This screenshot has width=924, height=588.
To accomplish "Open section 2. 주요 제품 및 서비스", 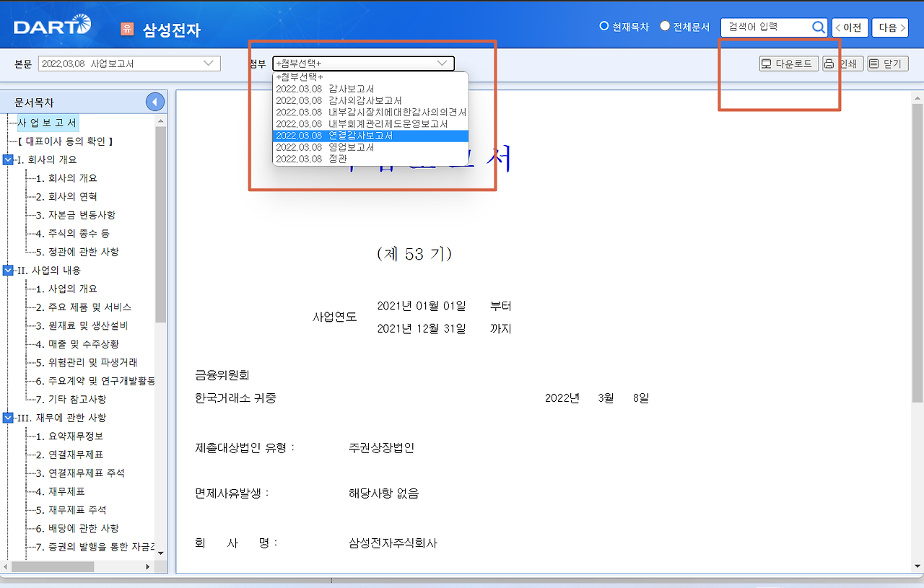I will (83, 307).
